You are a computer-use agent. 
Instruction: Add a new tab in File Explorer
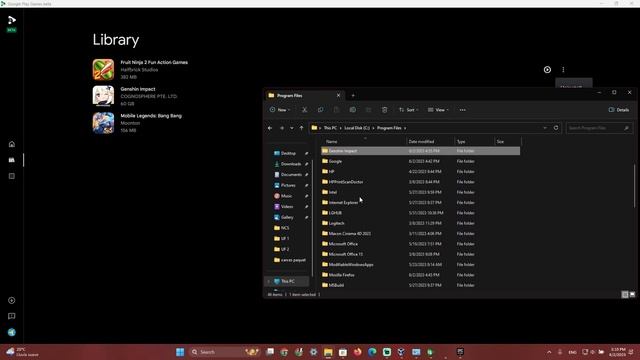pos(353,96)
